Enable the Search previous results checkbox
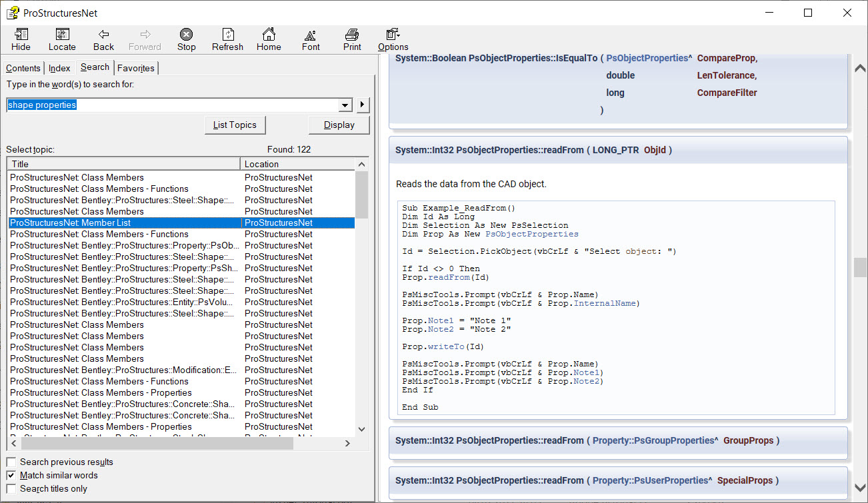Screen dimensions: 868x503 tap(11, 462)
